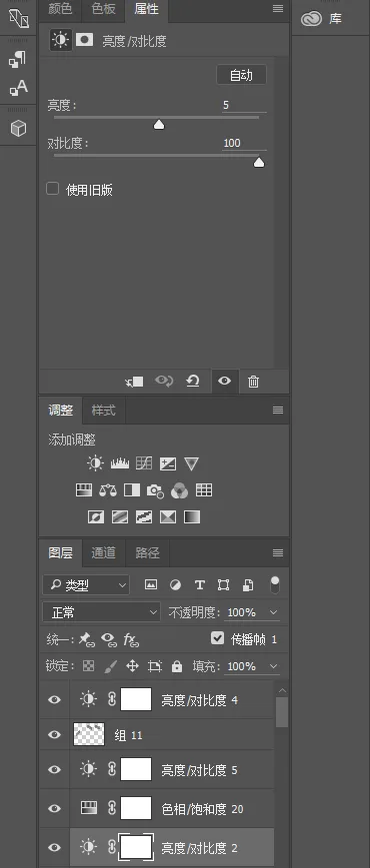Clip adjustment to layer below icon
The height and width of the screenshot is (868, 370).
coord(134,382)
